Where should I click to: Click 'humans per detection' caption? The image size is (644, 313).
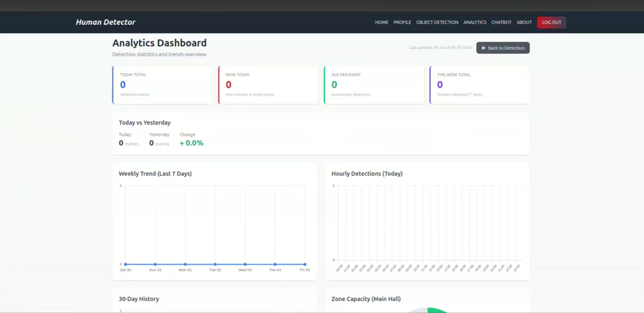tap(351, 94)
